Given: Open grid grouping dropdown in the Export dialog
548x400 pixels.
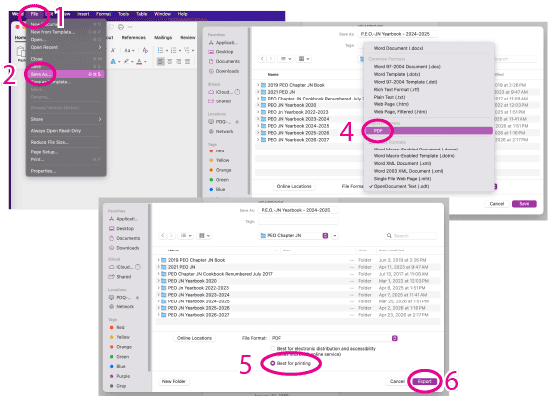Looking at the screenshot, I should click(x=205, y=235).
